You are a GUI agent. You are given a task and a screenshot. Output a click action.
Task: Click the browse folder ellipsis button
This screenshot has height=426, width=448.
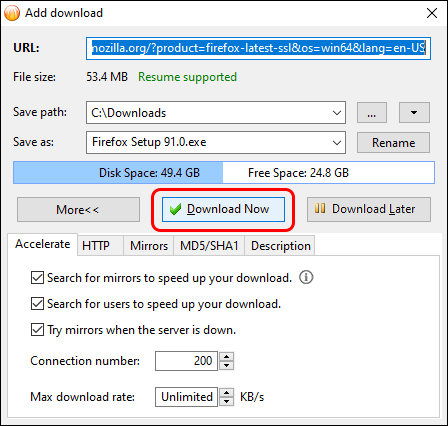point(372,113)
